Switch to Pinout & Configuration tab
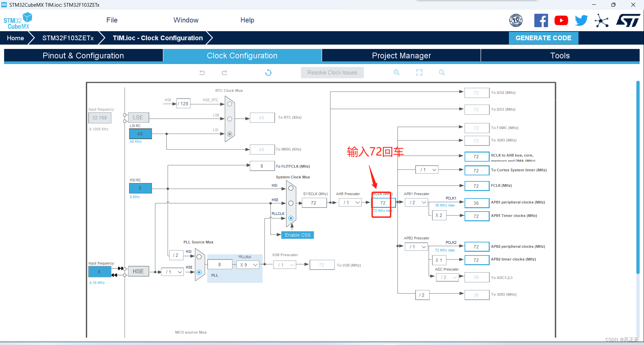644x345 pixels. click(x=83, y=56)
